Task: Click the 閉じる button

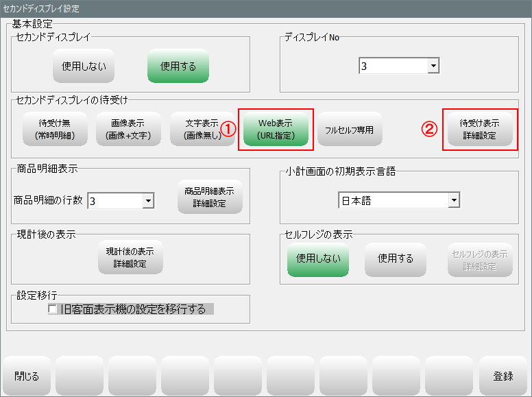Action: pos(27,376)
